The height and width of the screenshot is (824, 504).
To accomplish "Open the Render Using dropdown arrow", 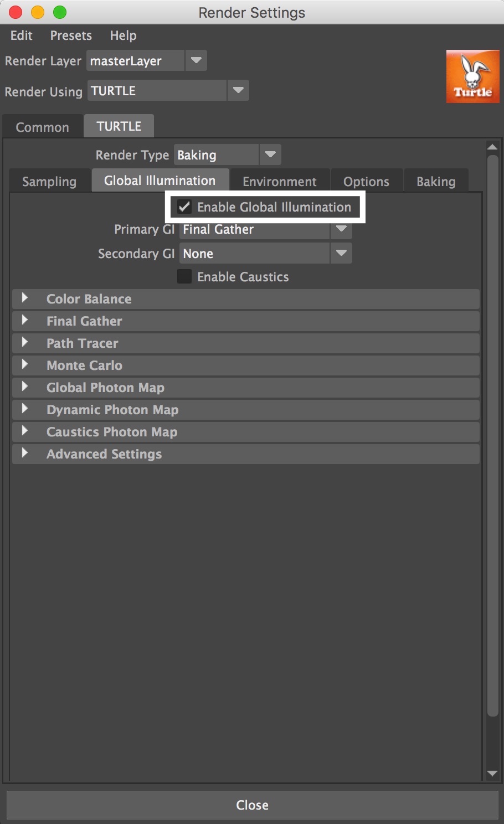I will pyautogui.click(x=238, y=90).
